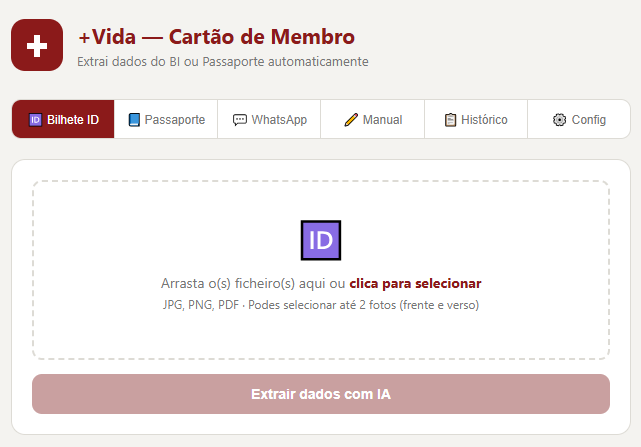This screenshot has width=641, height=447.
Task: Switch to the Bilhete ID tab
Action: (63, 119)
